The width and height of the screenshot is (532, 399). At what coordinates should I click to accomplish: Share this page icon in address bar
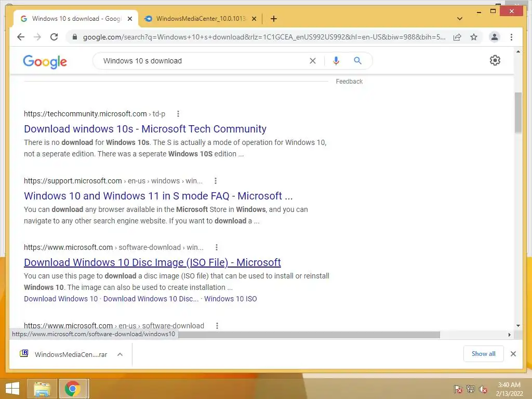(457, 37)
